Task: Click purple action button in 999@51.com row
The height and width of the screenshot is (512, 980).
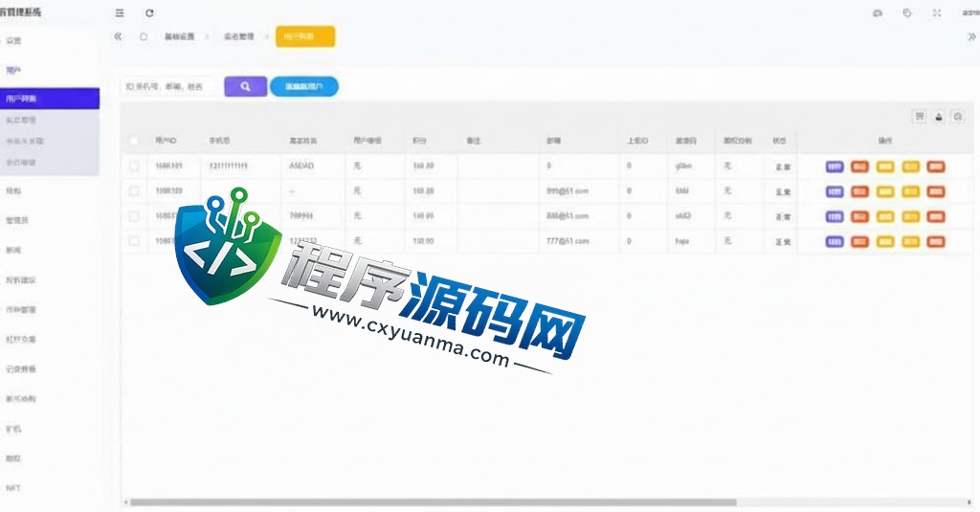Action: [x=835, y=191]
